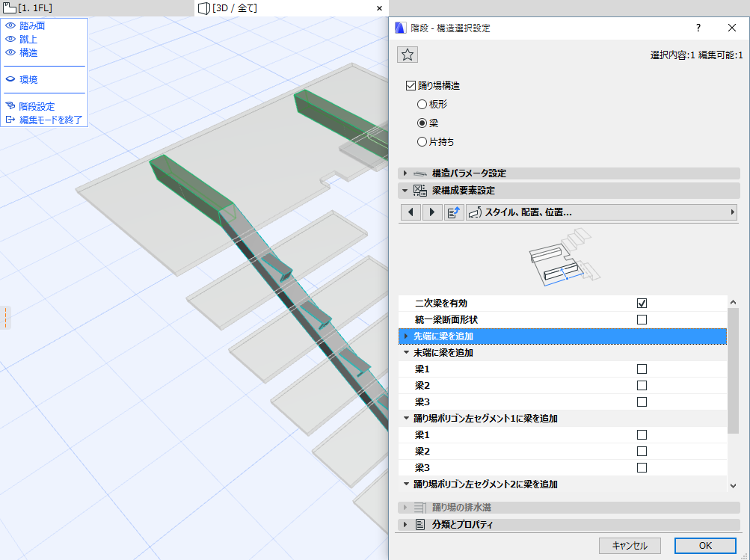Open the スタイル、配置、位置... page dropdown
The height and width of the screenshot is (560, 750).
pyautogui.click(x=601, y=212)
